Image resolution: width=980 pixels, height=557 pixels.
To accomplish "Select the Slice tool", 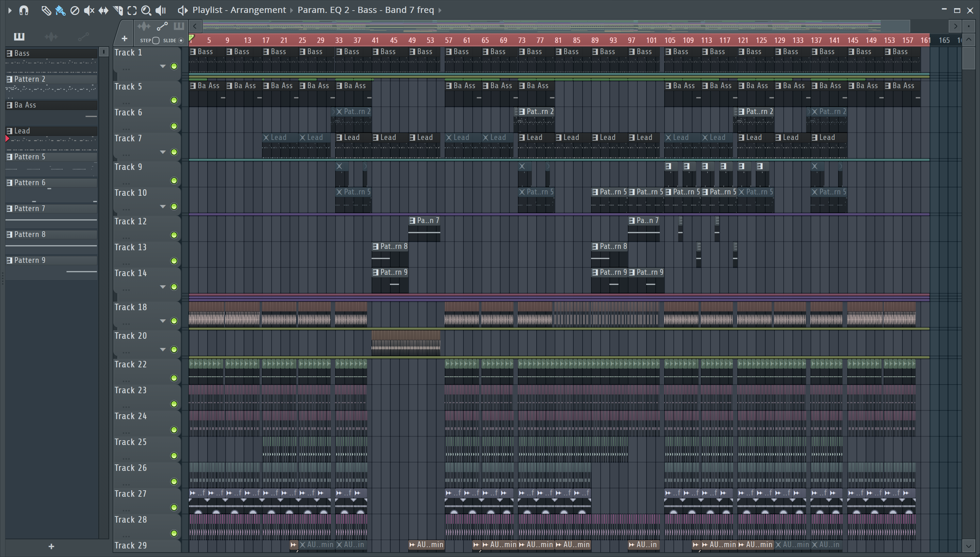I will coord(118,10).
